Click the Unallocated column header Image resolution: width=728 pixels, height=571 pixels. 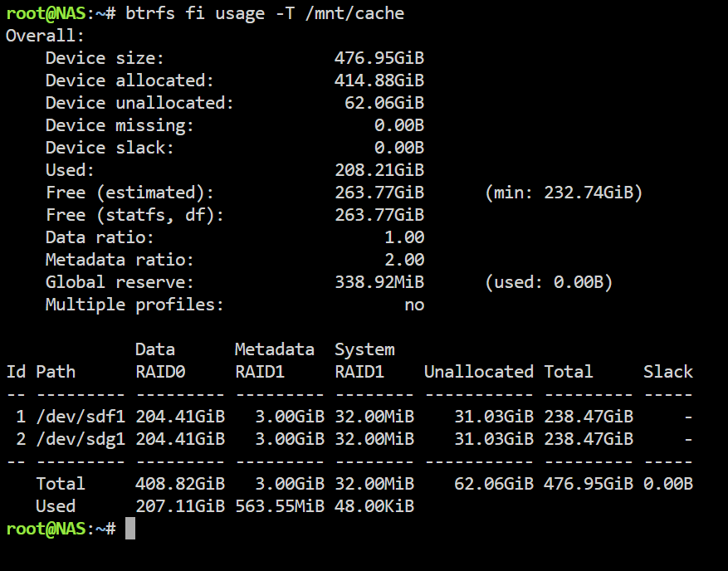click(x=479, y=372)
